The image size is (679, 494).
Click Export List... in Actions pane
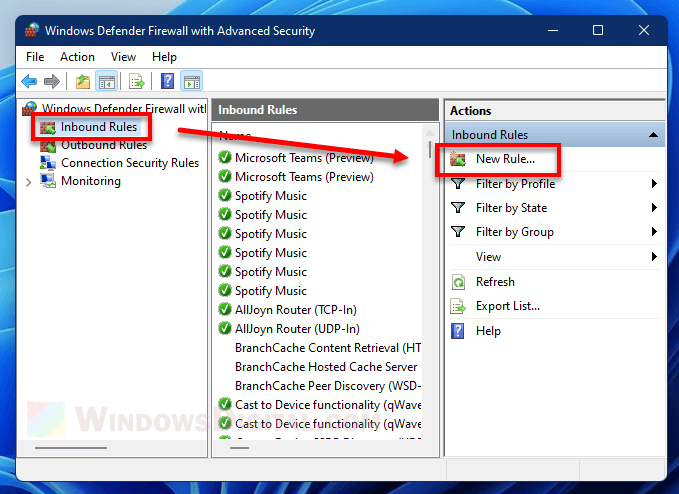(x=508, y=306)
